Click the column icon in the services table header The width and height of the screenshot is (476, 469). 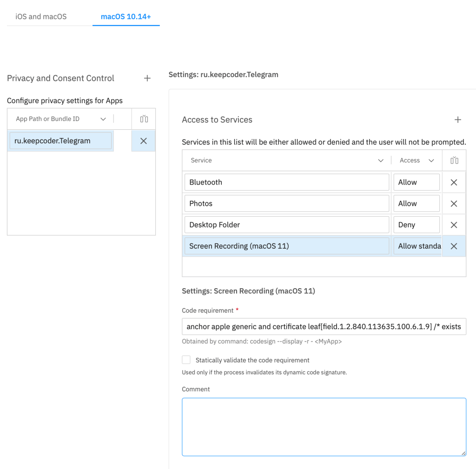pos(454,160)
